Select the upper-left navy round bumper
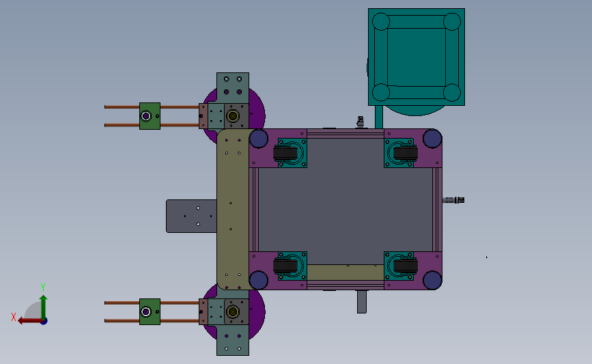The height and width of the screenshot is (364, 592). coord(259,139)
